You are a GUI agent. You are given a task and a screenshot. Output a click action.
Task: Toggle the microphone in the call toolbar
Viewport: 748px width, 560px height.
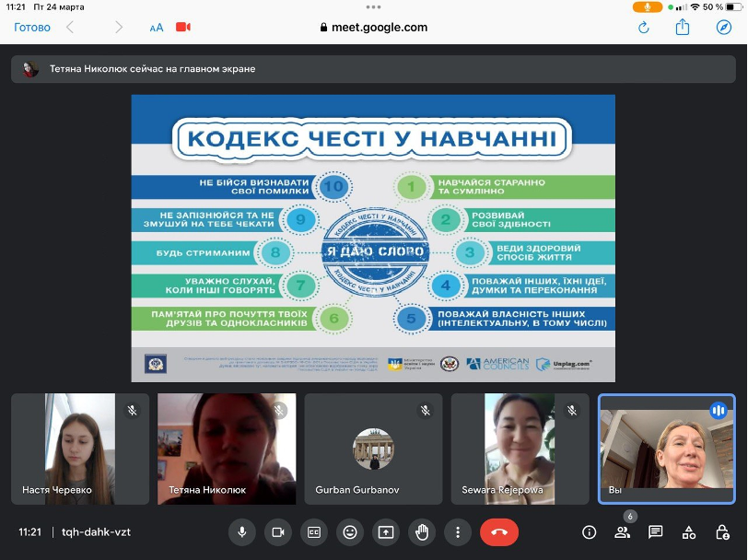[x=242, y=531]
